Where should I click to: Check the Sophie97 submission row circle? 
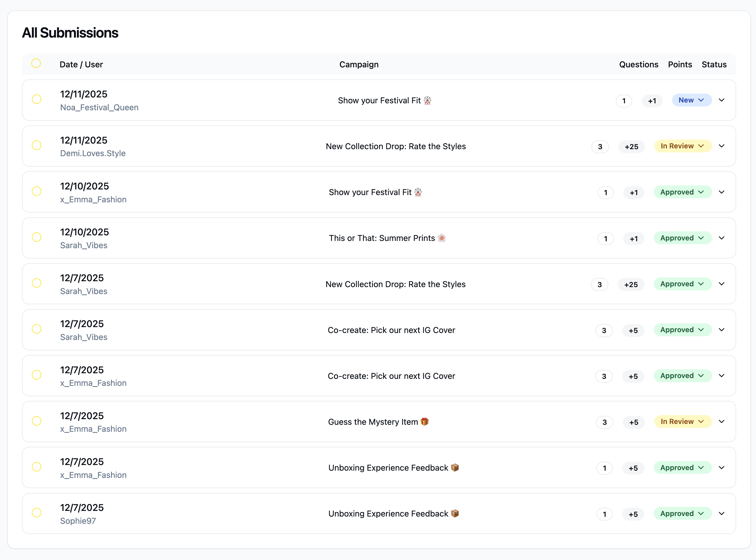(x=36, y=513)
